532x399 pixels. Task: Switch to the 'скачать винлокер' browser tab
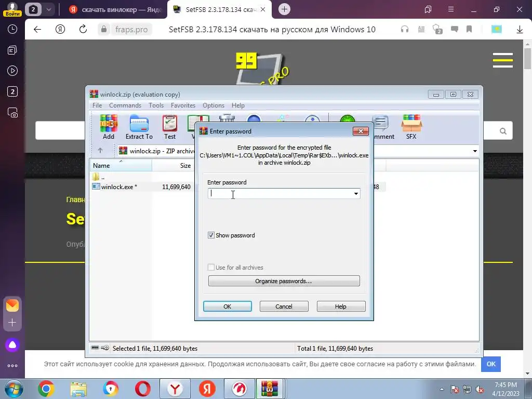point(115,9)
